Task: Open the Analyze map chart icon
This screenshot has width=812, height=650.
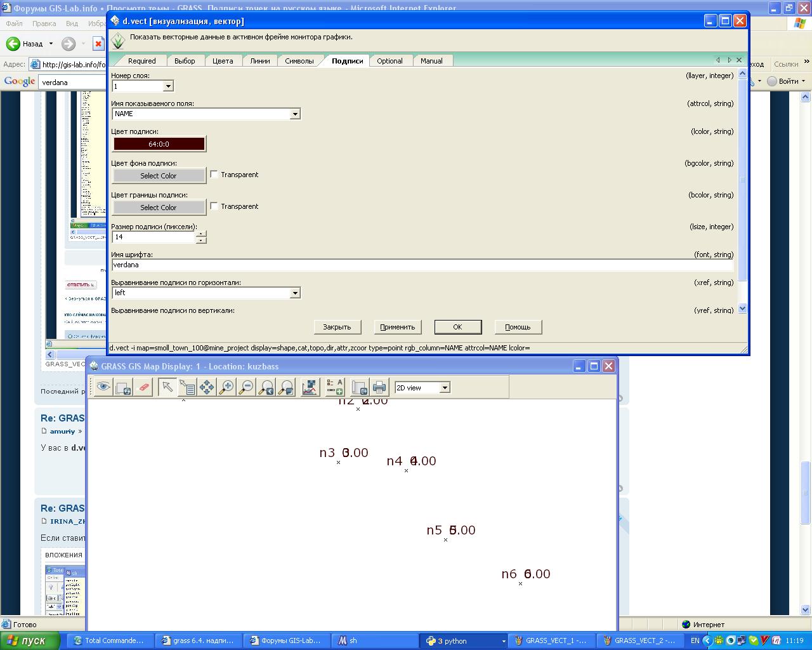Action: 310,387
